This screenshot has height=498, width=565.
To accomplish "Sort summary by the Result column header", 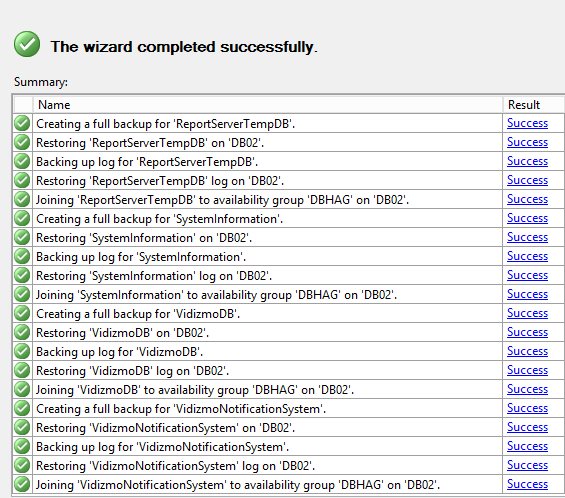I will [534, 105].
